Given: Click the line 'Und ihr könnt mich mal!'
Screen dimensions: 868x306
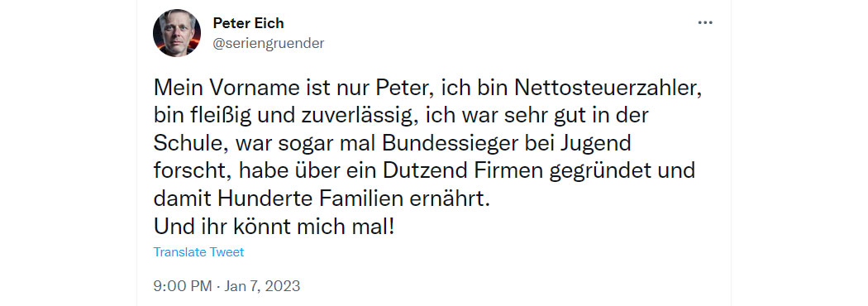Looking at the screenshot, I should point(274,227).
